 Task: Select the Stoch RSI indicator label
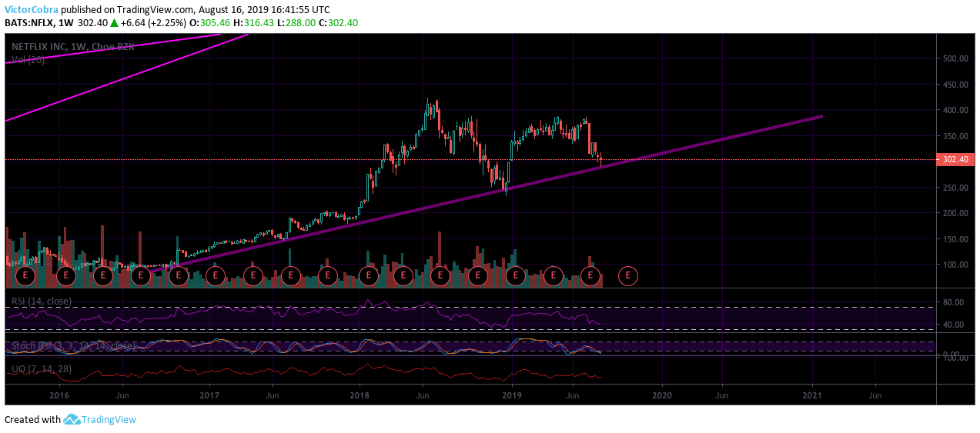tap(74, 345)
